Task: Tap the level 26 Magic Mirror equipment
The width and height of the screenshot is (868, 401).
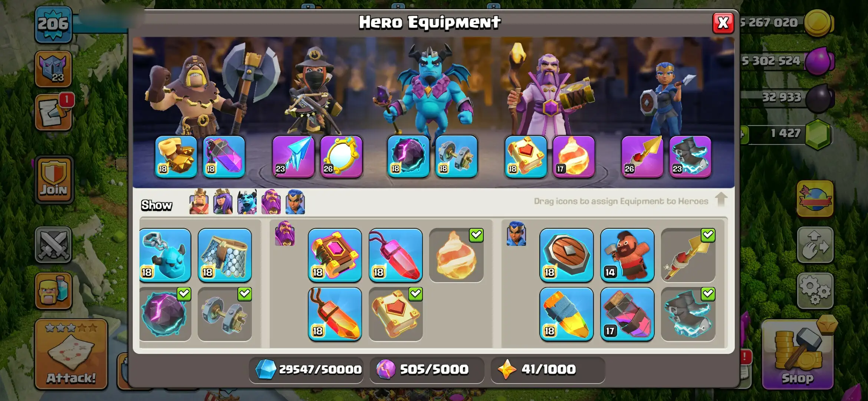Action: (341, 157)
